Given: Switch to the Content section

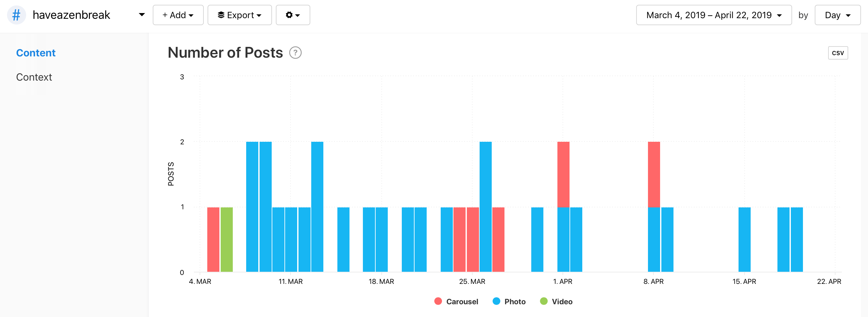Looking at the screenshot, I should 36,53.
